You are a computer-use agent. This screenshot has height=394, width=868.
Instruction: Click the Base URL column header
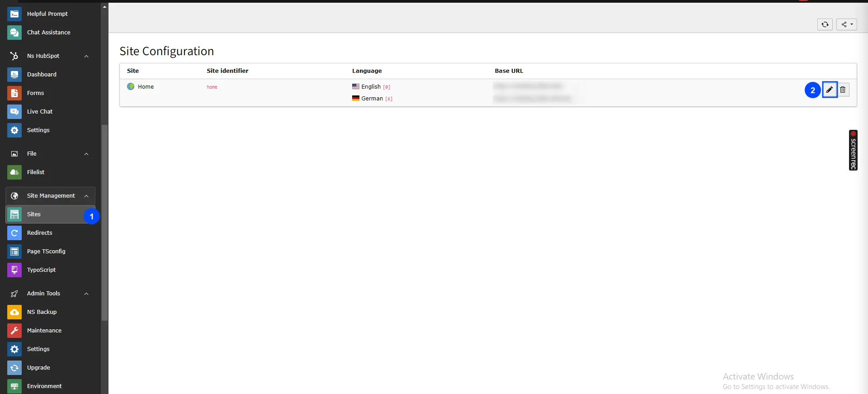(x=509, y=71)
